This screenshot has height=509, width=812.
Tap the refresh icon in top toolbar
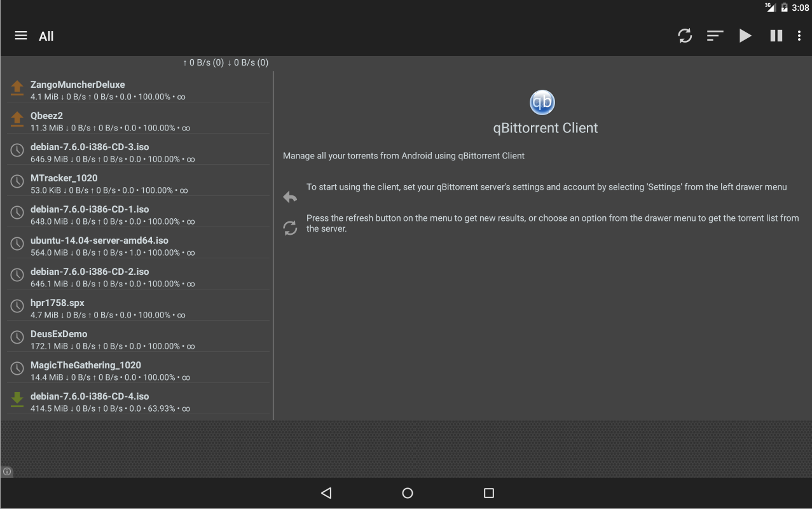685,36
